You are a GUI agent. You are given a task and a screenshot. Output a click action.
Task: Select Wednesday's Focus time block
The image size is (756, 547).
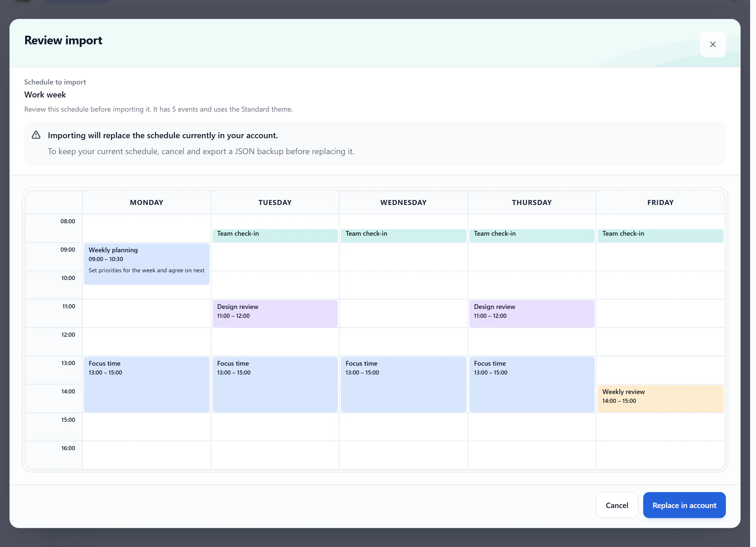coord(403,385)
